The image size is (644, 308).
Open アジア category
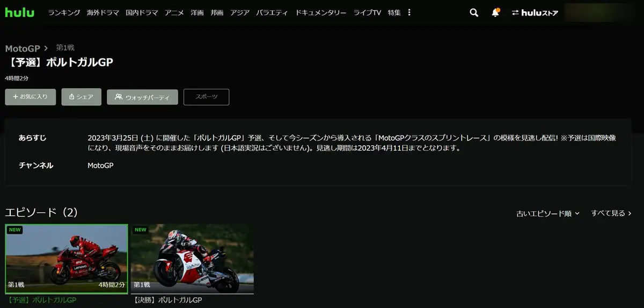240,12
